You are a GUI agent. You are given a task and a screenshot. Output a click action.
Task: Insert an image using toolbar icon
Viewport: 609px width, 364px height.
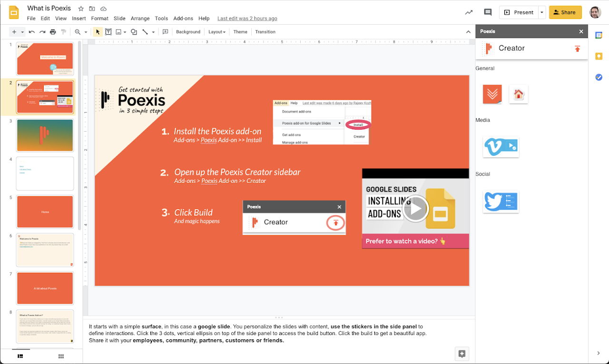(x=118, y=32)
